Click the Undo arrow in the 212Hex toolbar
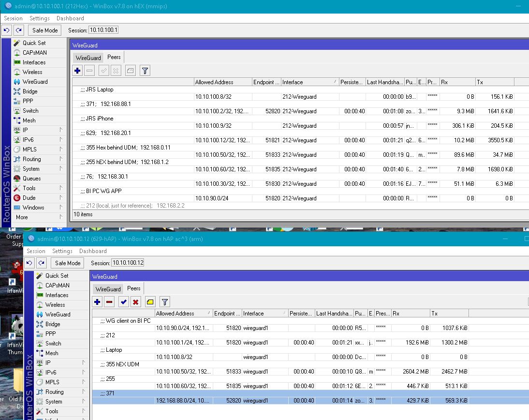529x420 pixels. coord(7,30)
